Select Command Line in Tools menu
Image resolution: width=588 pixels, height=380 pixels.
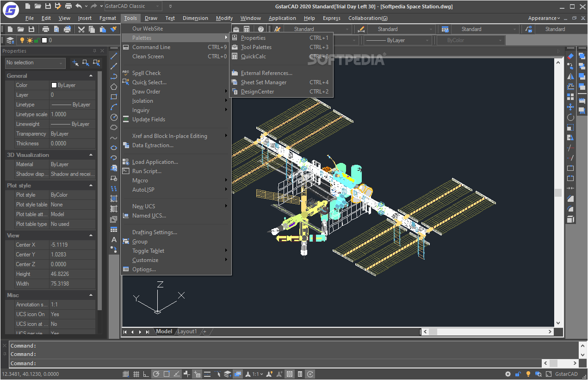(x=176, y=47)
